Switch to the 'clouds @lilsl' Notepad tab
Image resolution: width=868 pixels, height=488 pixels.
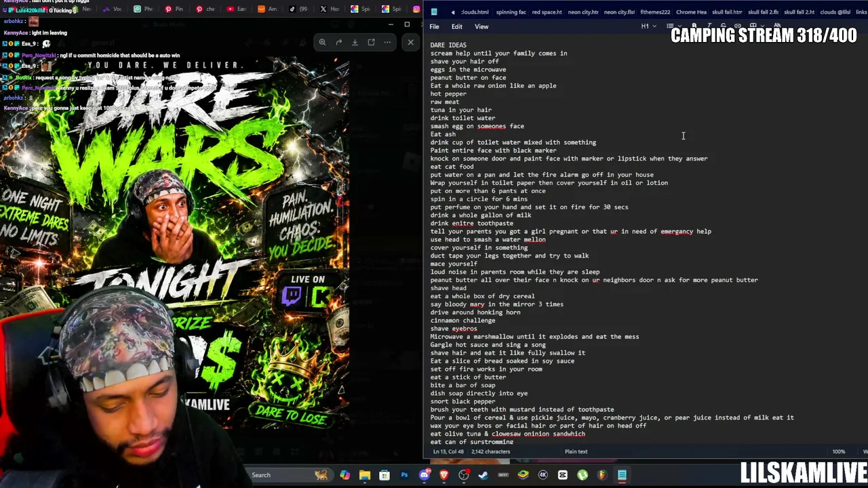(x=835, y=12)
